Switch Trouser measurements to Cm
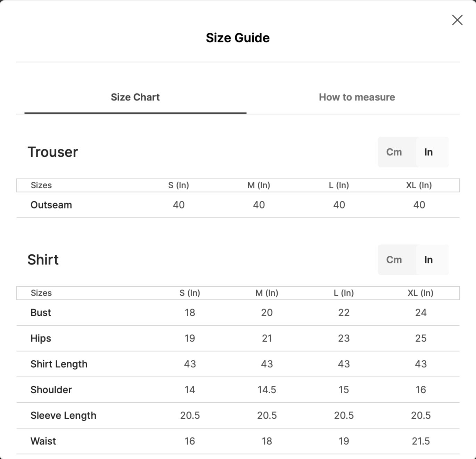476x459 pixels. point(394,152)
